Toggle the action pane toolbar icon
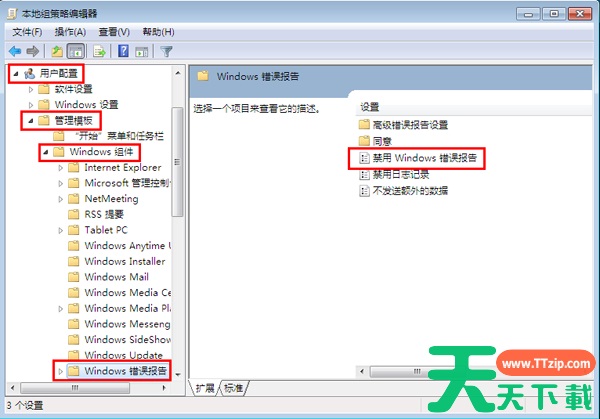 [x=142, y=51]
